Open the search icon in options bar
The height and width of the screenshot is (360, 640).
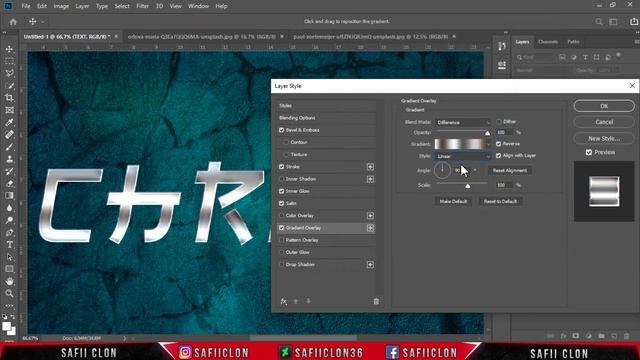pyautogui.click(x=598, y=22)
